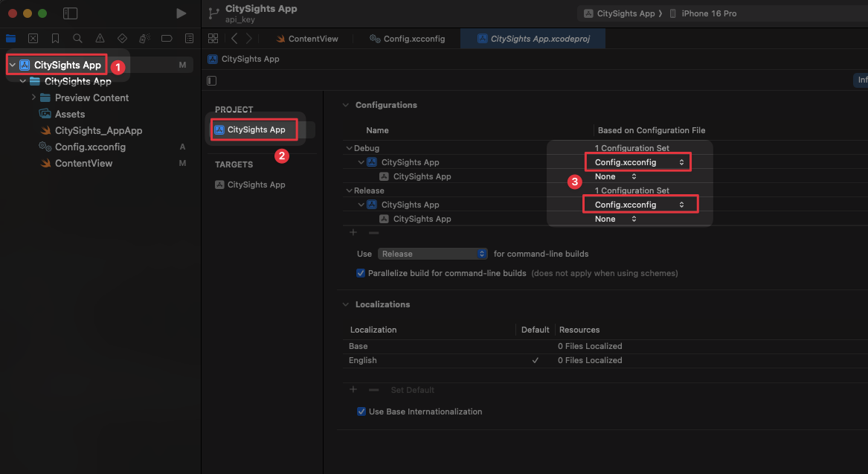Open the Issue navigator warning icon
868x474 pixels.
[x=100, y=38]
